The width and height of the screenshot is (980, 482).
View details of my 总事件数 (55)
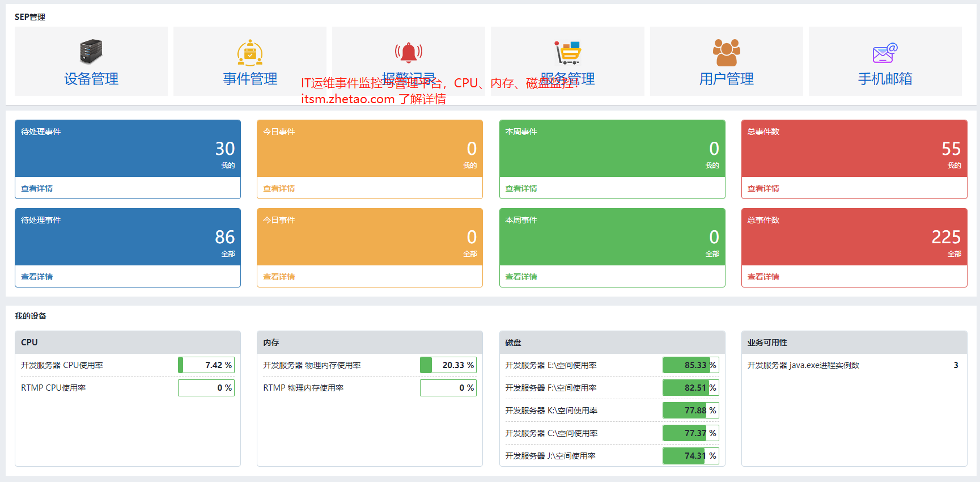pos(763,188)
